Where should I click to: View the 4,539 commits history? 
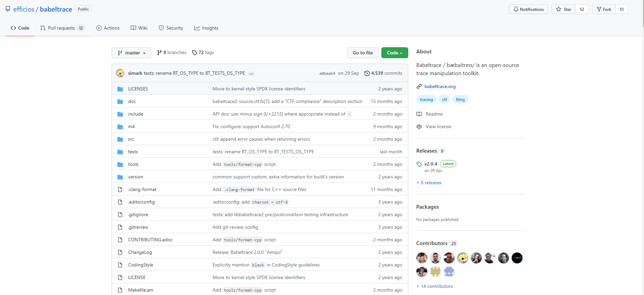click(383, 73)
